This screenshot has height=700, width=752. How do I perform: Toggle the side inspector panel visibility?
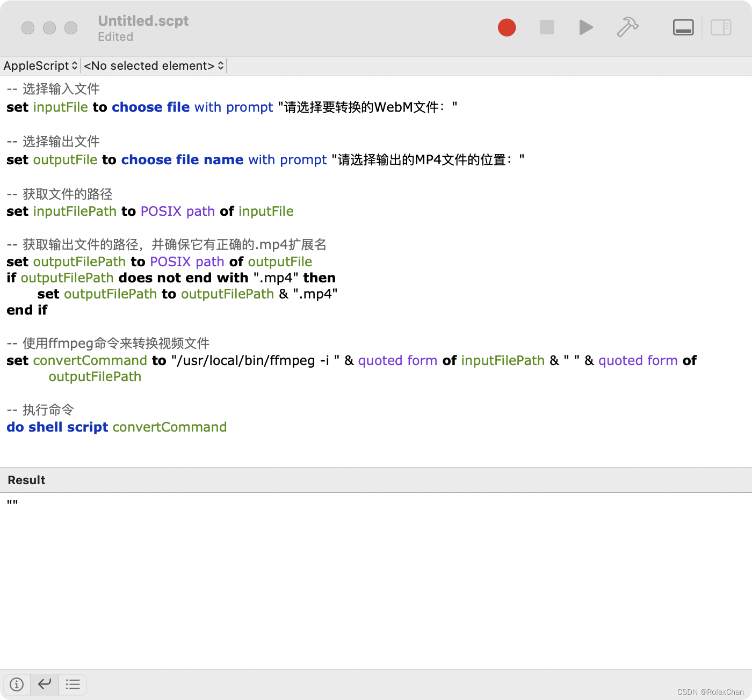pos(721,27)
